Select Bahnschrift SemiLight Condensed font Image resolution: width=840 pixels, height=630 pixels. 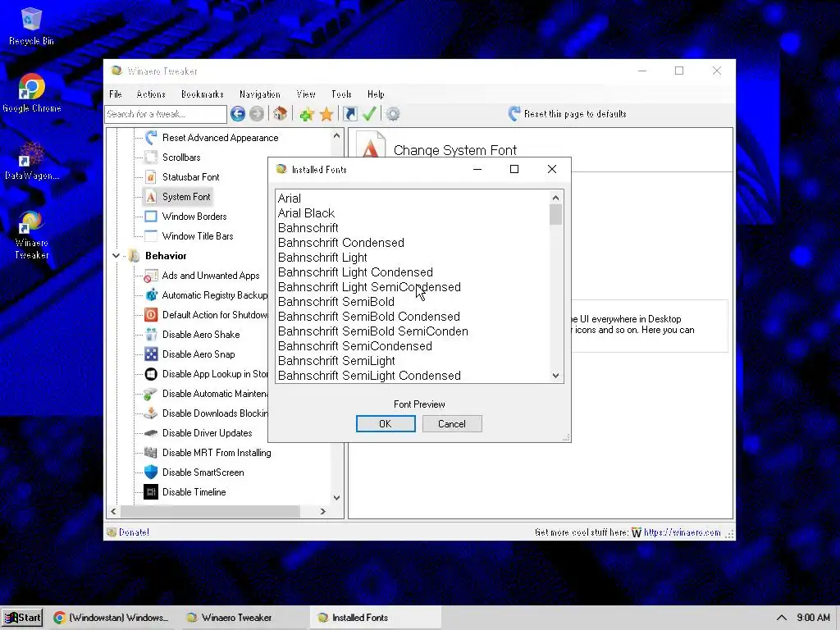pos(369,376)
